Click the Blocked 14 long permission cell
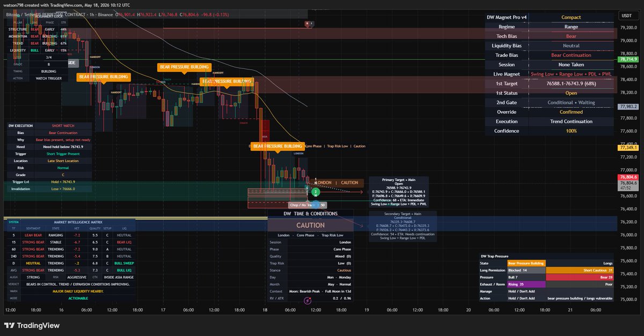 526,270
